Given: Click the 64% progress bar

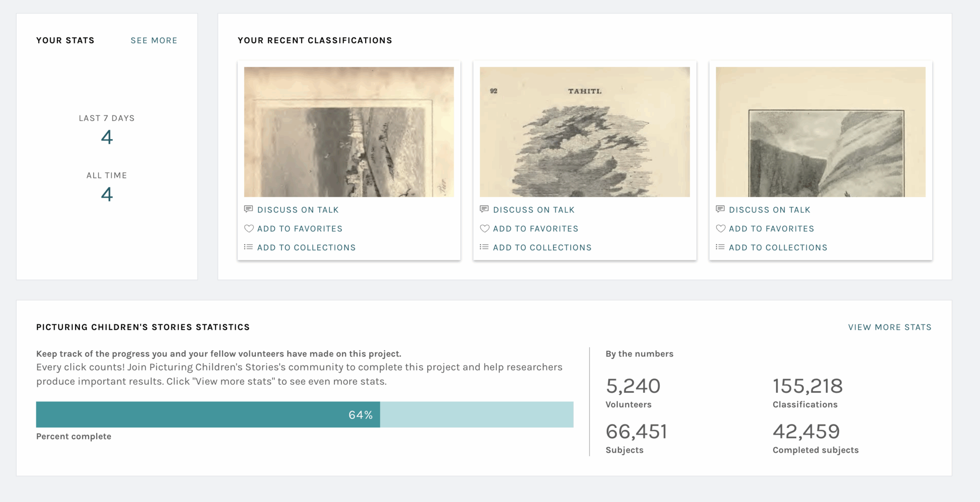Looking at the screenshot, I should point(305,414).
